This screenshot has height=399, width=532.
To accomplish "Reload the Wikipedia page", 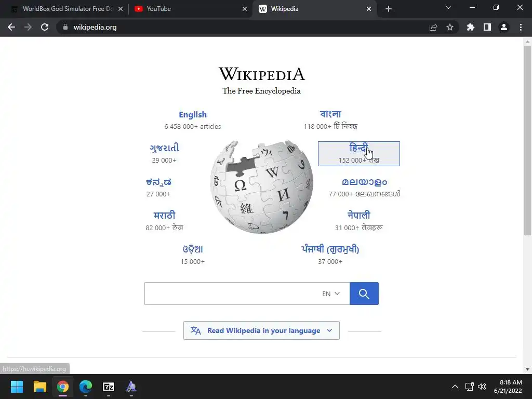I will pyautogui.click(x=45, y=27).
